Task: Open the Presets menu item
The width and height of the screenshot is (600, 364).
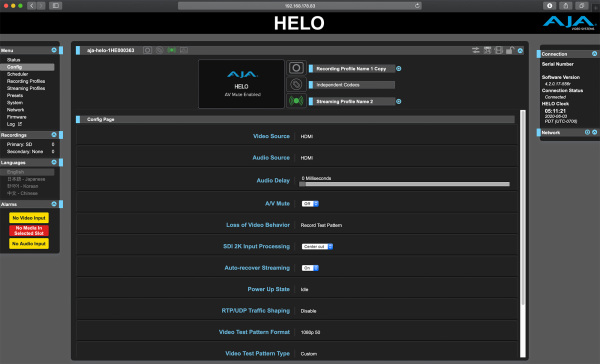Action: click(15, 95)
